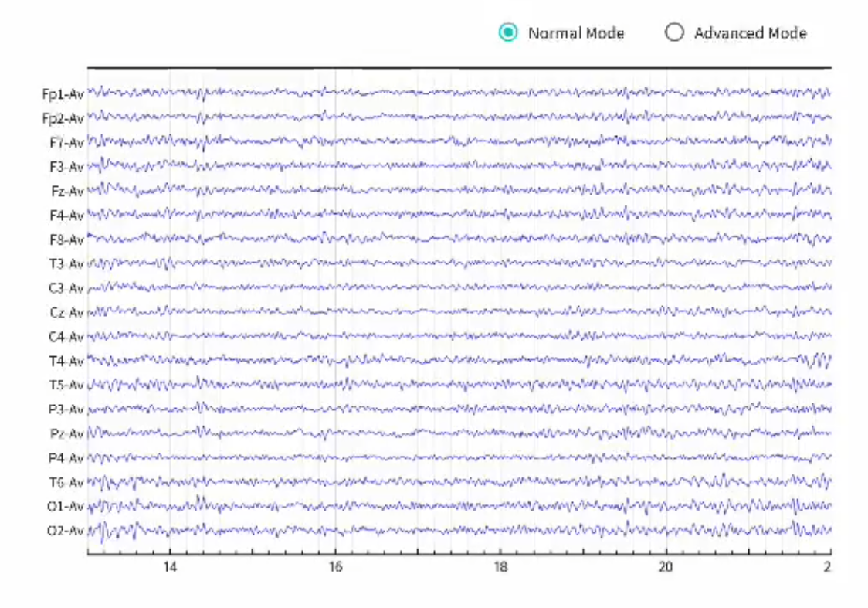Select the O1-Av channel label
Screen dimensions: 868x608
click(x=66, y=507)
